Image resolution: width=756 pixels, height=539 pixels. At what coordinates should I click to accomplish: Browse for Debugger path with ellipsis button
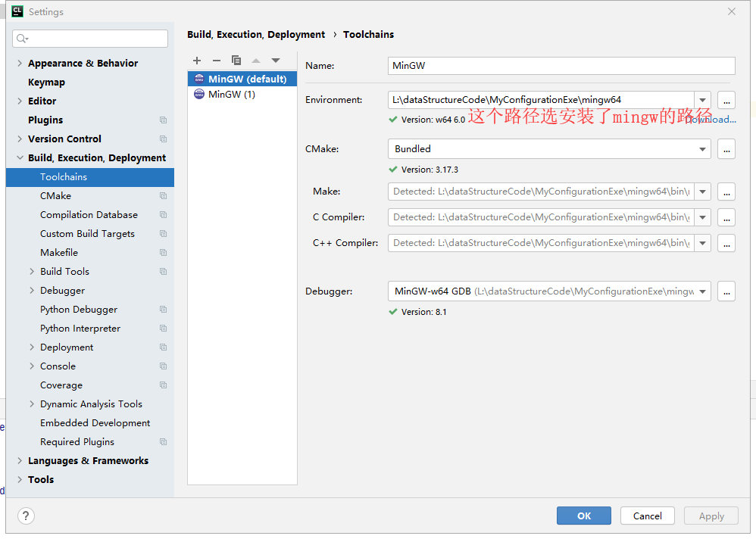point(726,291)
